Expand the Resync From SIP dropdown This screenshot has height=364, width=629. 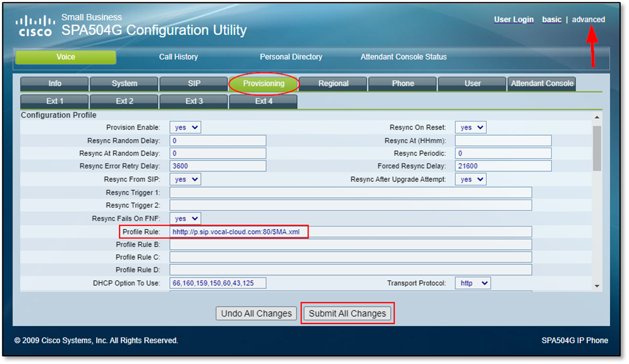(185, 179)
